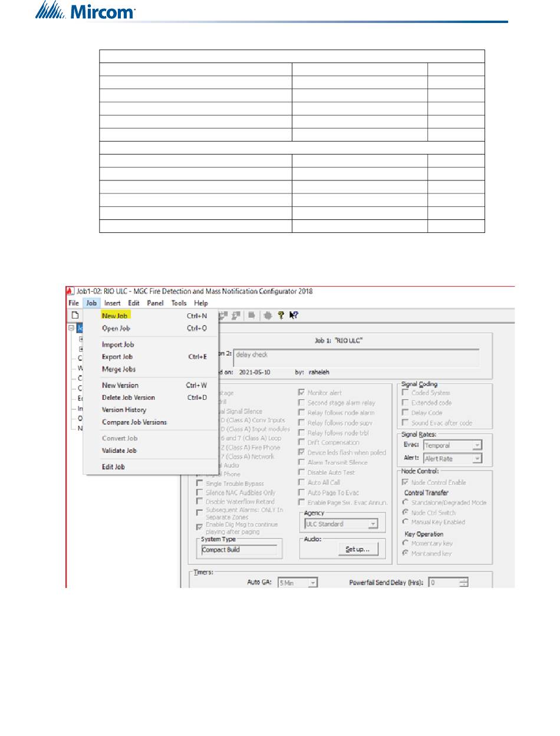Screen dimensions: 560x736
Task: Choose Delete Job Version menu entry
Action: [151, 397]
